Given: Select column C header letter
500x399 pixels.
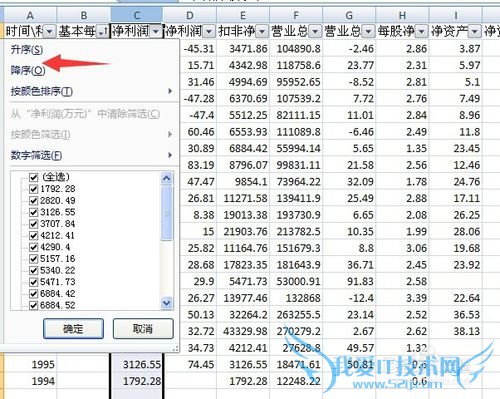Looking at the screenshot, I should pyautogui.click(x=137, y=15).
